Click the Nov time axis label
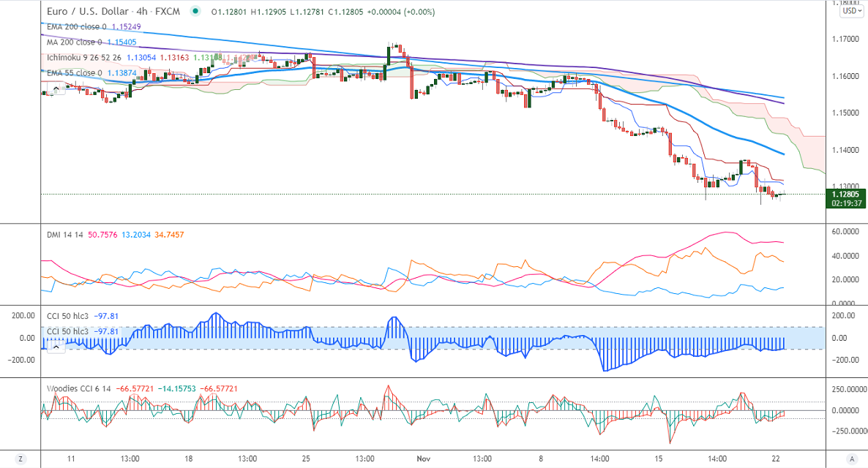Image resolution: width=868 pixels, height=468 pixels. 423,458
